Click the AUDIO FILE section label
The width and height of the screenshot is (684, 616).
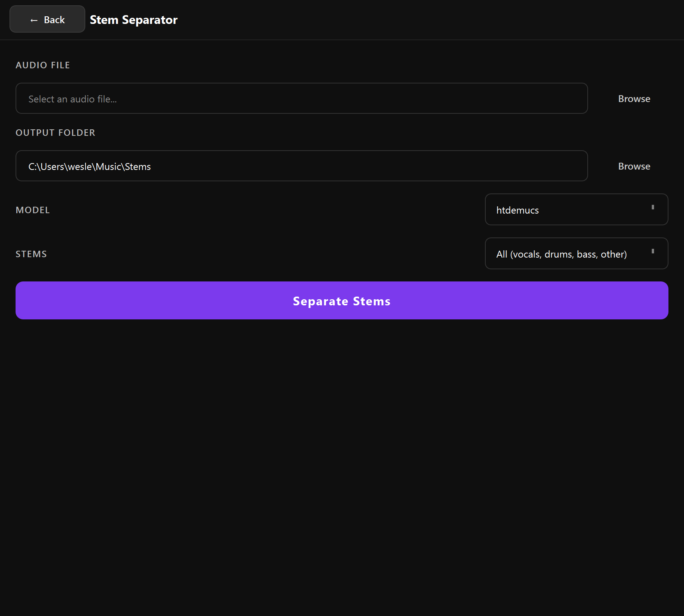click(43, 65)
